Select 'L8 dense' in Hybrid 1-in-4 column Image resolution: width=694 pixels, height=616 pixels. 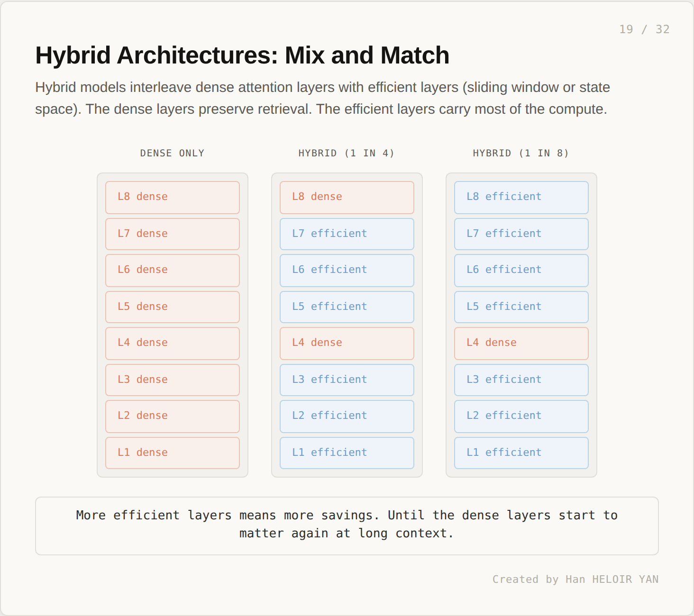347,198
